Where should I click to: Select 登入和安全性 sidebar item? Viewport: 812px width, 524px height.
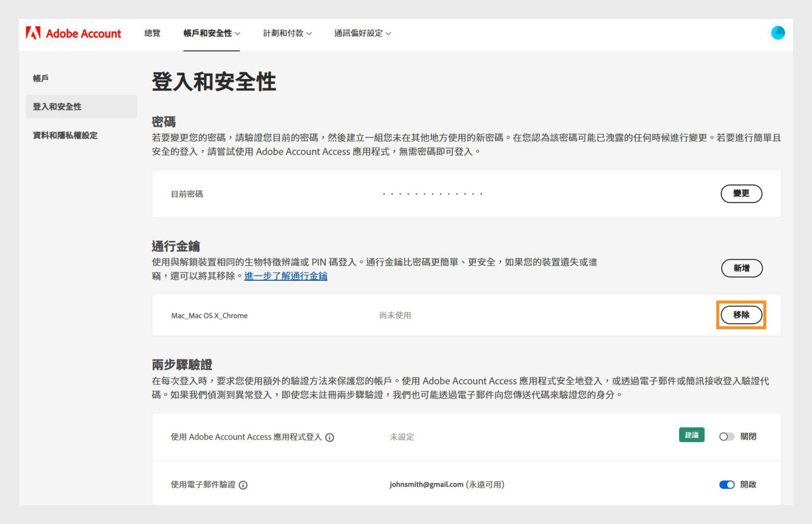pyautogui.click(x=57, y=107)
